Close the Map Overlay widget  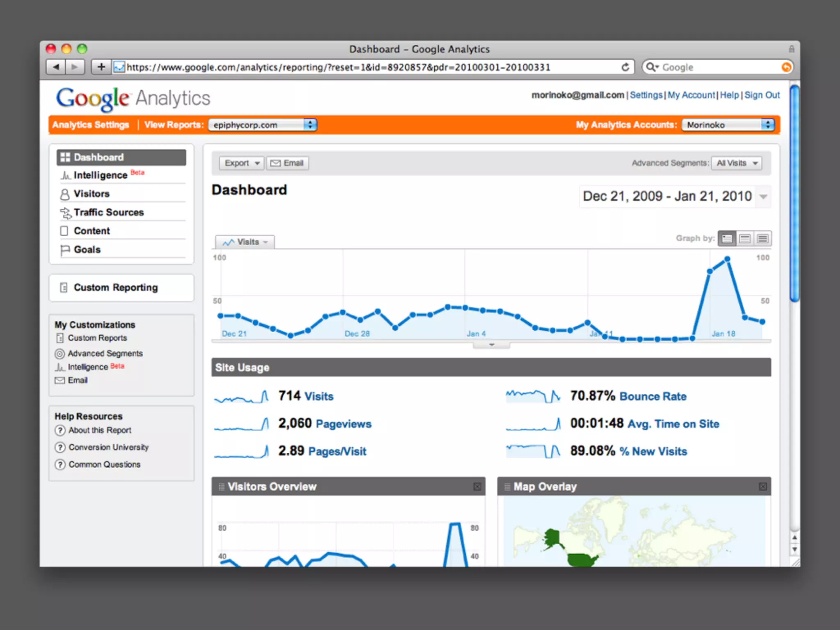point(762,486)
